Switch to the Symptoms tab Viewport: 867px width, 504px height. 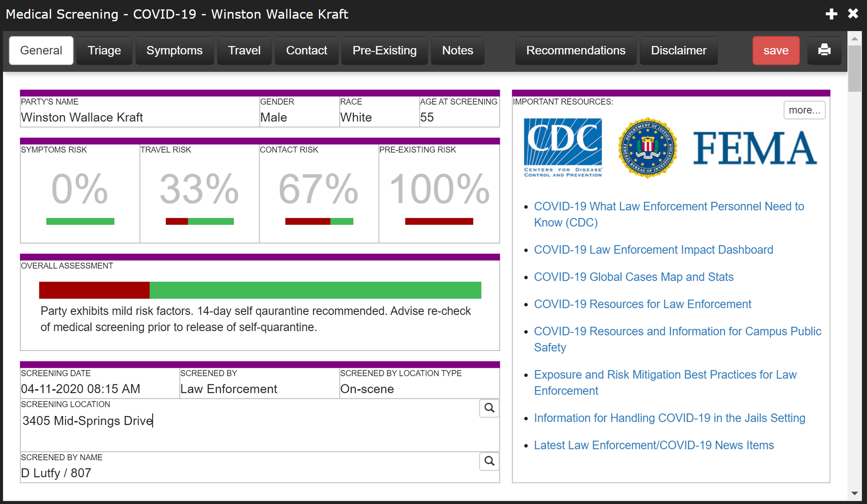174,50
